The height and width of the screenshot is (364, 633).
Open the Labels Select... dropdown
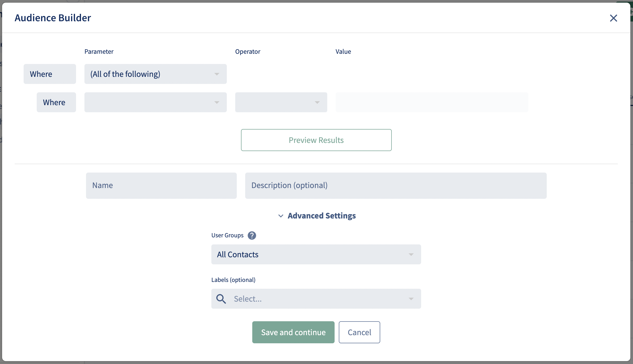[x=316, y=299]
